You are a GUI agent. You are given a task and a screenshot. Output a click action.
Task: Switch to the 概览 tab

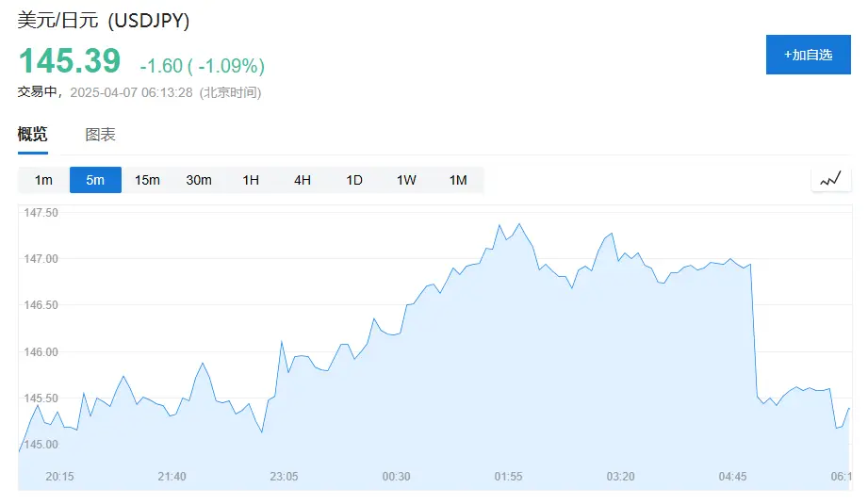click(32, 135)
